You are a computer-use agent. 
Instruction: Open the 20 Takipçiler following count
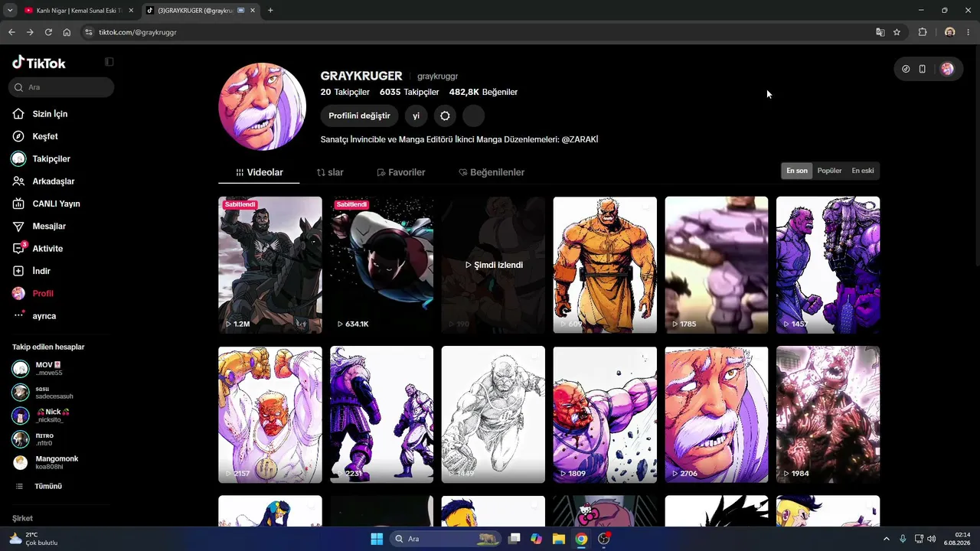point(345,92)
